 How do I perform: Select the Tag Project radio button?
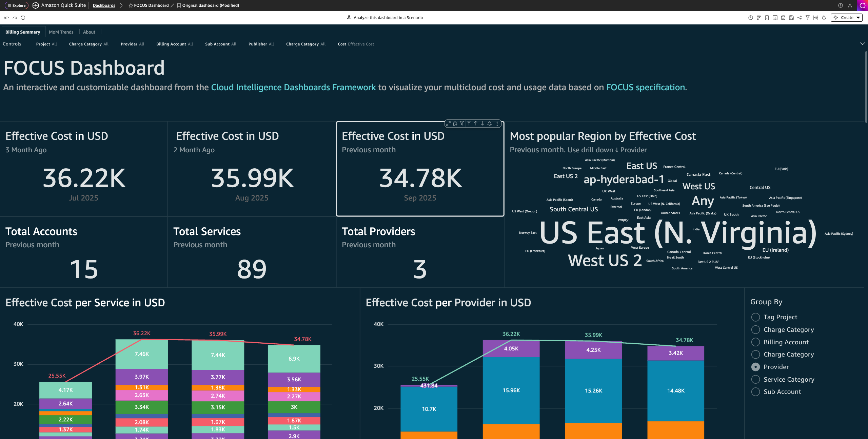[x=755, y=317]
